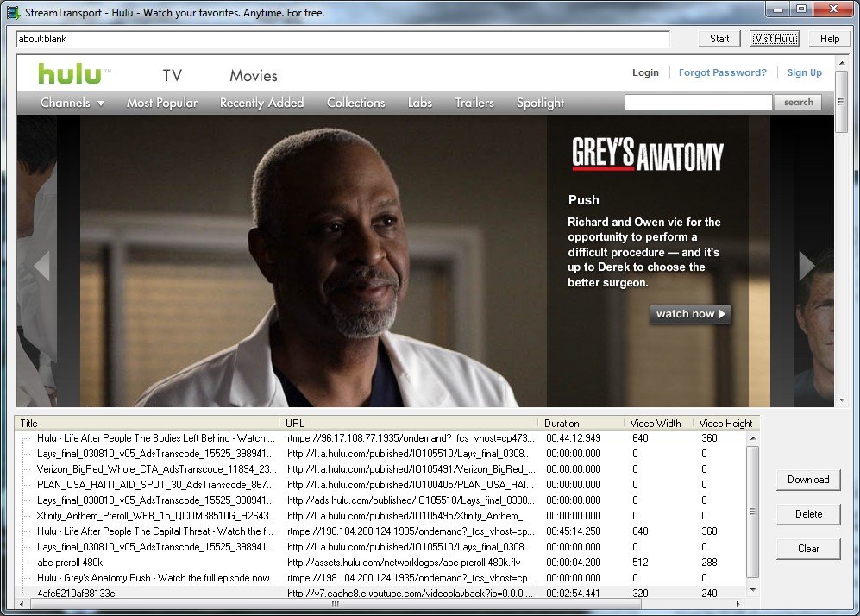
Task: Select Hulu - Life After People The Capital Threat row
Action: tap(380, 531)
